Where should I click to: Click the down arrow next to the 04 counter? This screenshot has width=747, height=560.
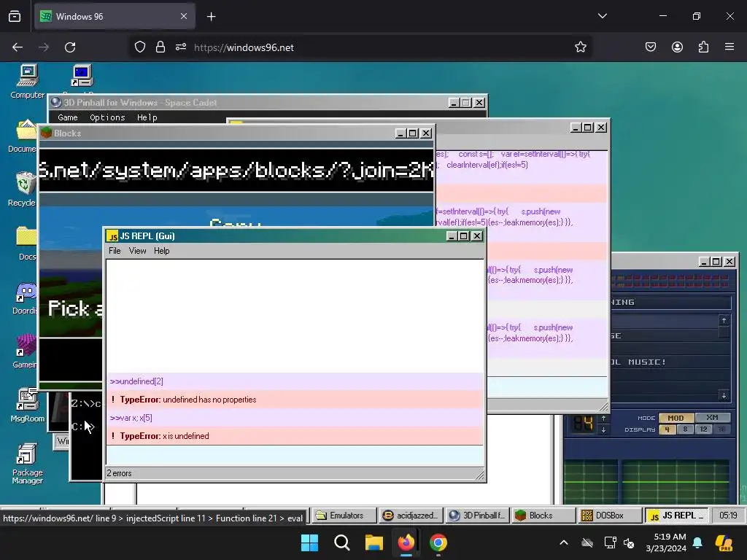click(x=603, y=429)
